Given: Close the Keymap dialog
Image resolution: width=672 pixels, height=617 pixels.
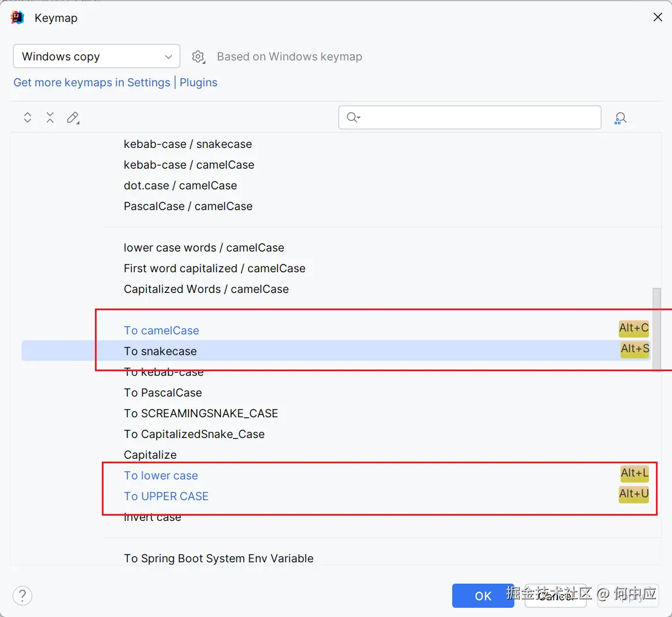Looking at the screenshot, I should point(658,17).
